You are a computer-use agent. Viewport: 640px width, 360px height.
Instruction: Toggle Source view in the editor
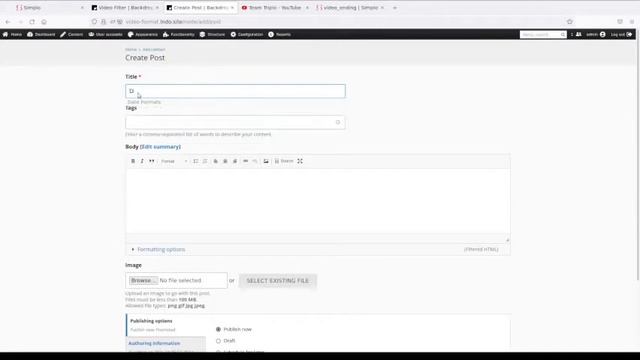click(284, 161)
